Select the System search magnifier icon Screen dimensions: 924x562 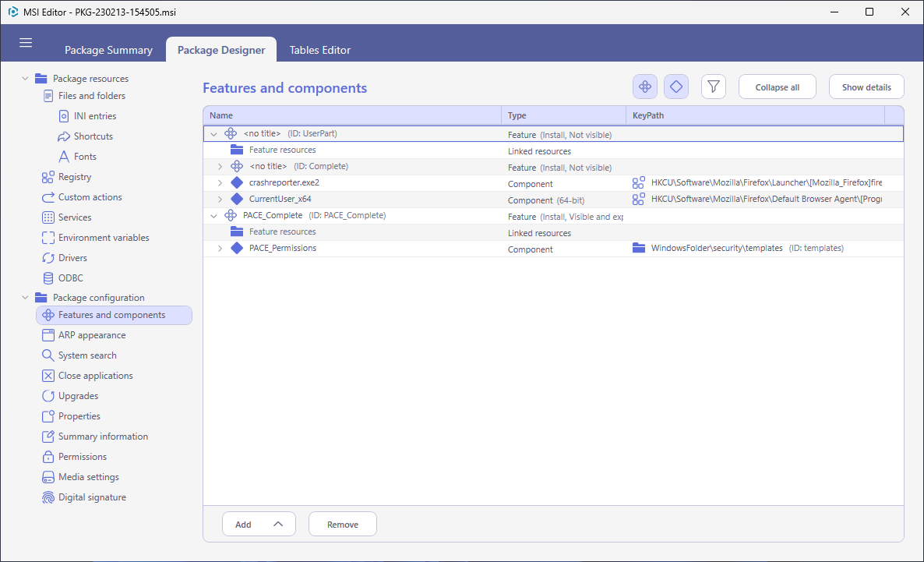point(48,355)
